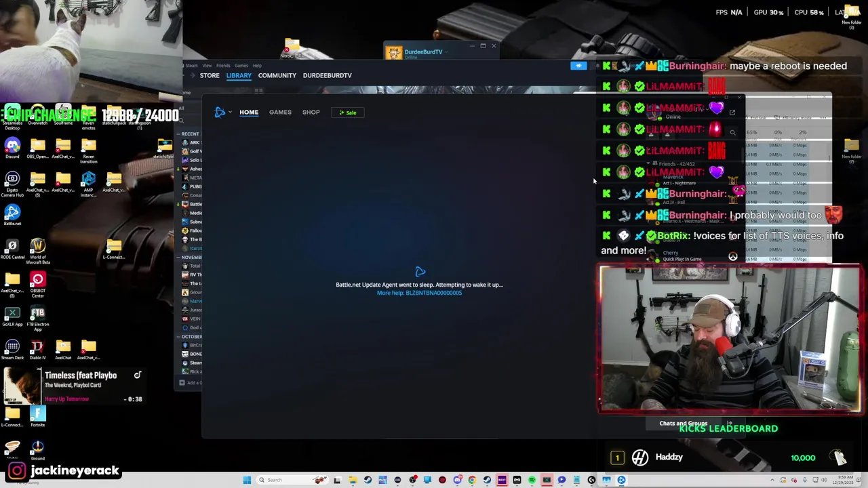Open Steam Help menu

tap(257, 66)
